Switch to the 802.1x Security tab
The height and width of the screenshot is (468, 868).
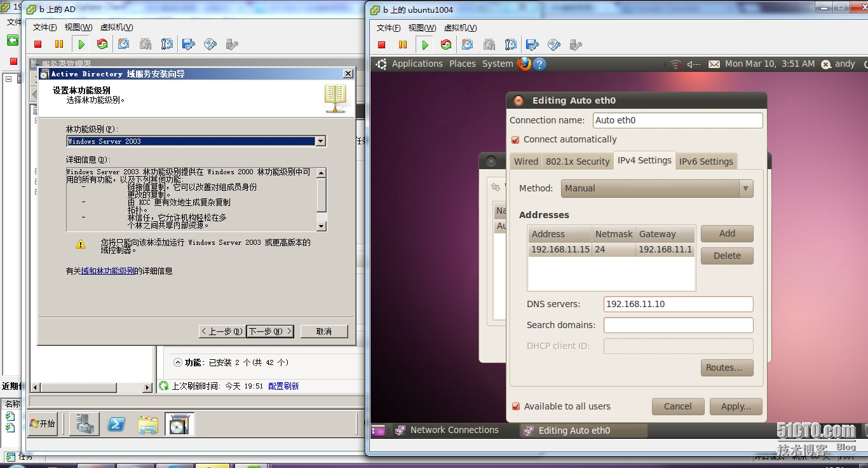pos(578,162)
